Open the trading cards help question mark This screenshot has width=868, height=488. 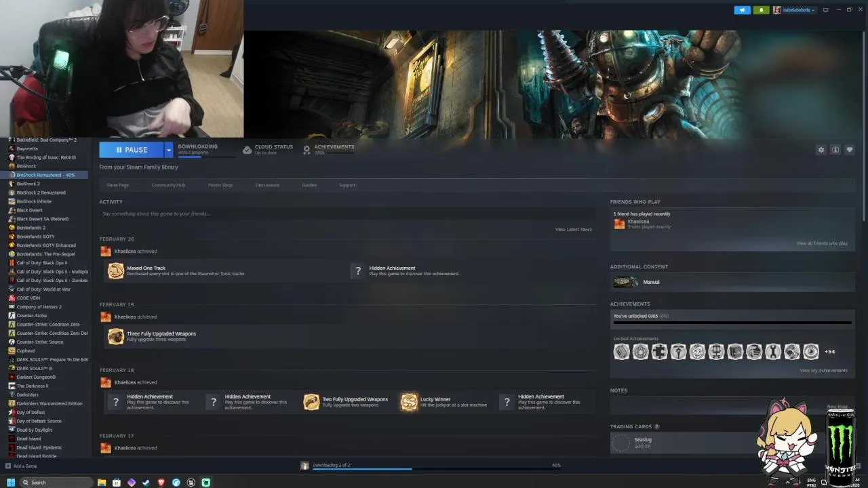[656, 427]
